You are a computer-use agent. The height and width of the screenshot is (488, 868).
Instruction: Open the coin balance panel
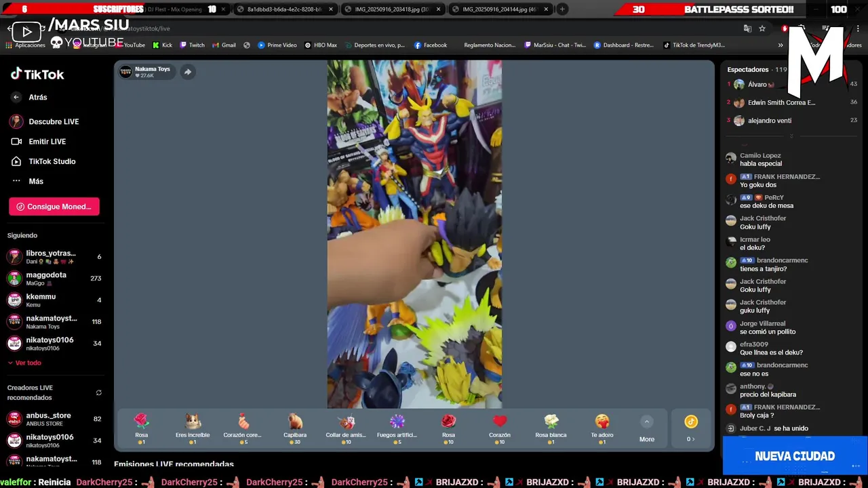click(691, 429)
